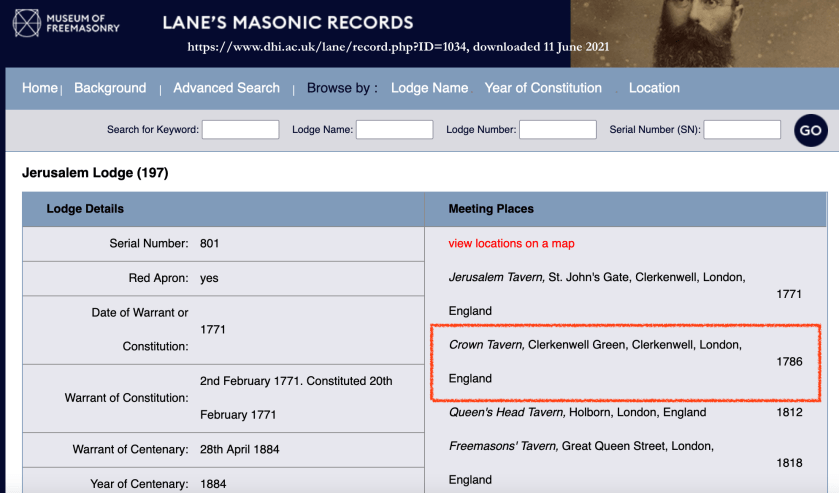839x493 pixels.
Task: Select the Lodge Number text field
Action: 557,130
